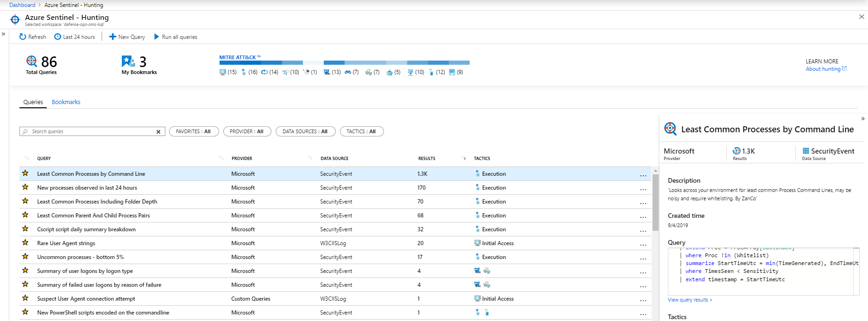The width and height of the screenshot is (868, 321).
Task: Click the sort icon left of QUERY header
Action: (27, 158)
